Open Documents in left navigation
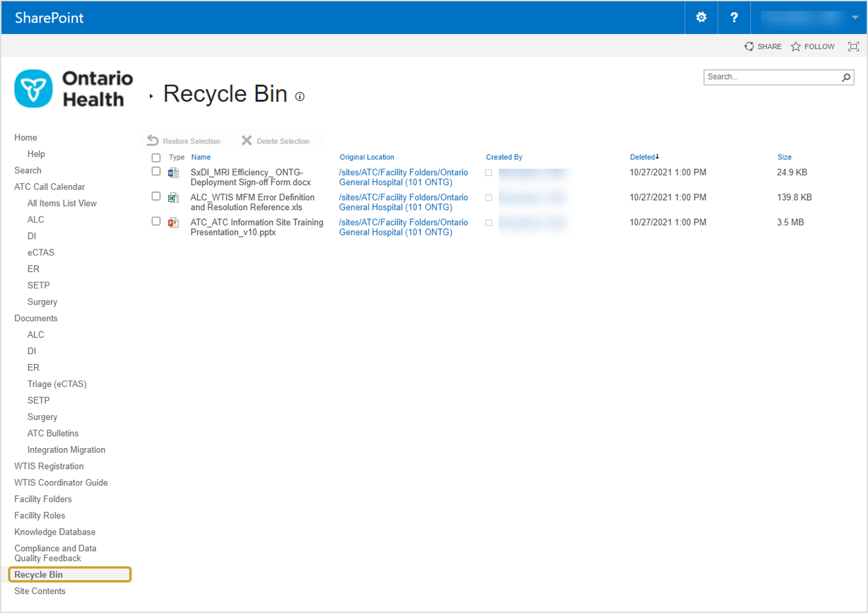The width and height of the screenshot is (868, 613). [36, 318]
